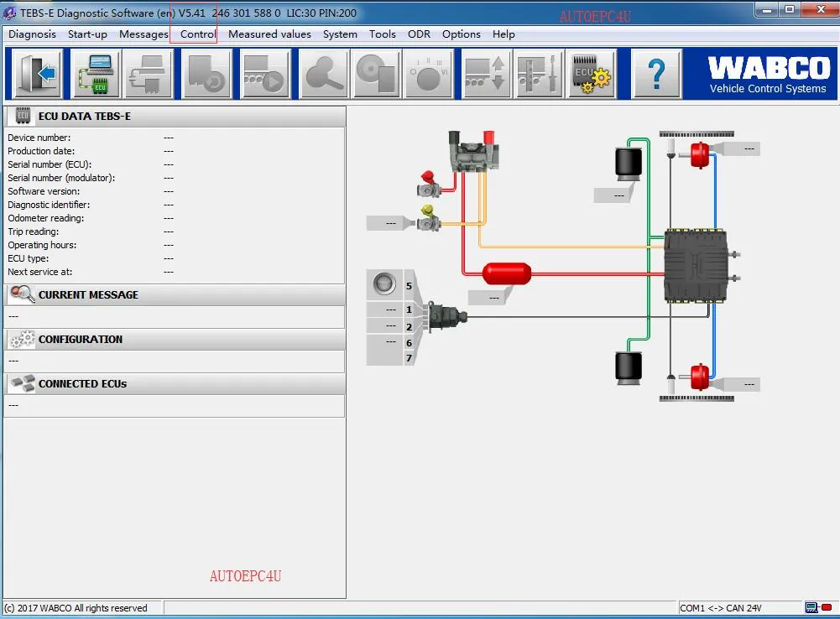The image size is (840, 619).
Task: Click the upper red brake chamber
Action: (698, 154)
